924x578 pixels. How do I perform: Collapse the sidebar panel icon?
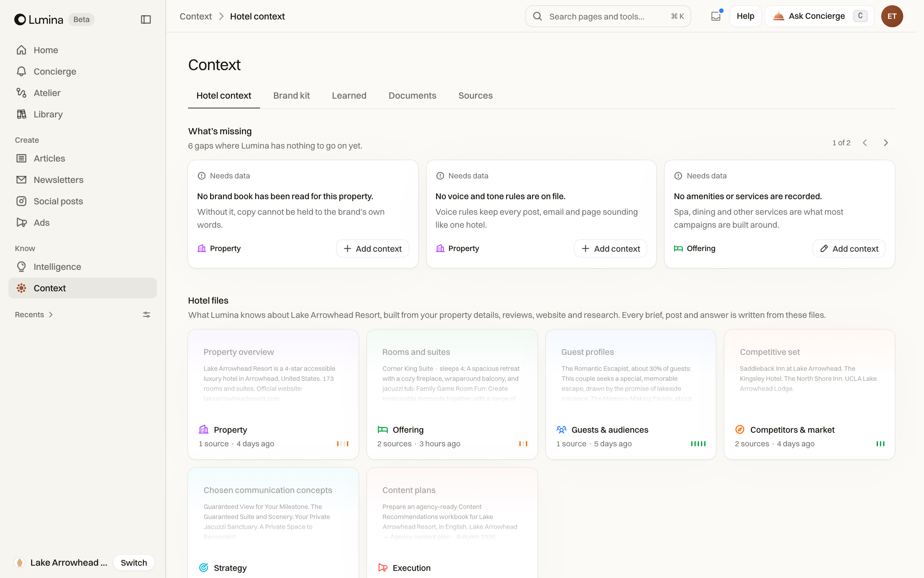click(x=146, y=19)
